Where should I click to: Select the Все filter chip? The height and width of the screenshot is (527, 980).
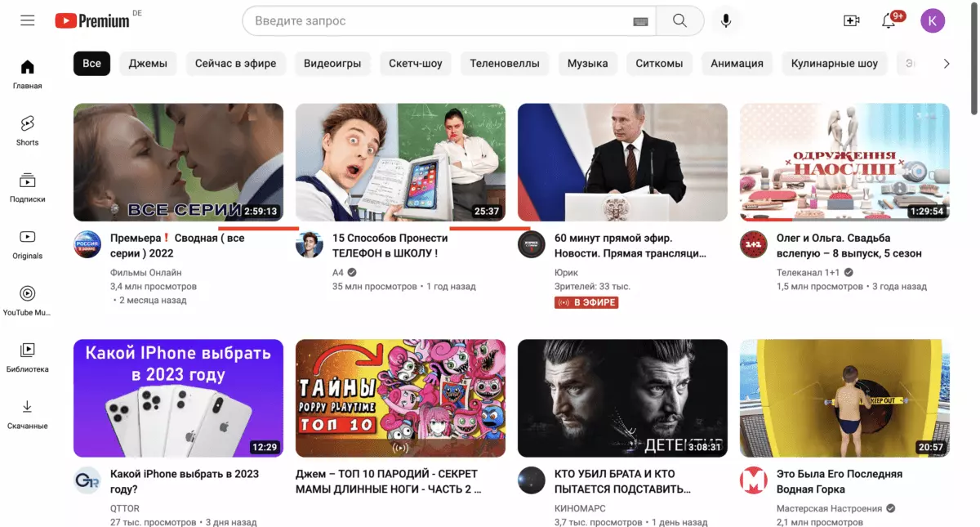(91, 63)
